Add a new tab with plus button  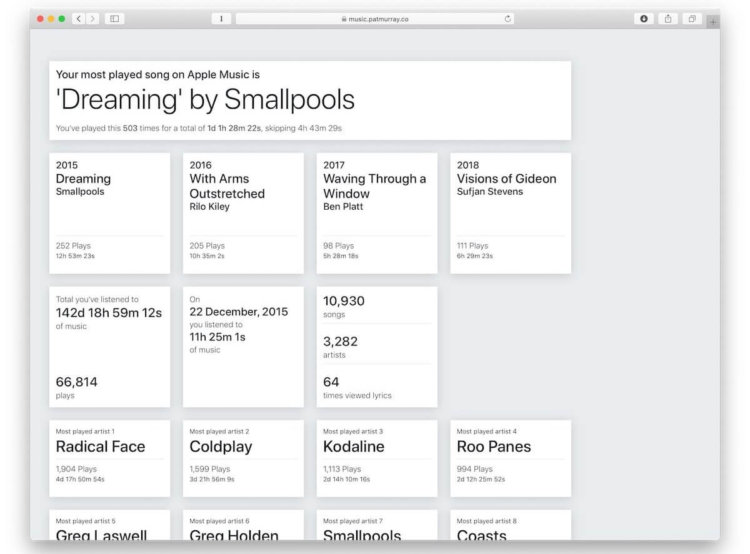[713, 22]
